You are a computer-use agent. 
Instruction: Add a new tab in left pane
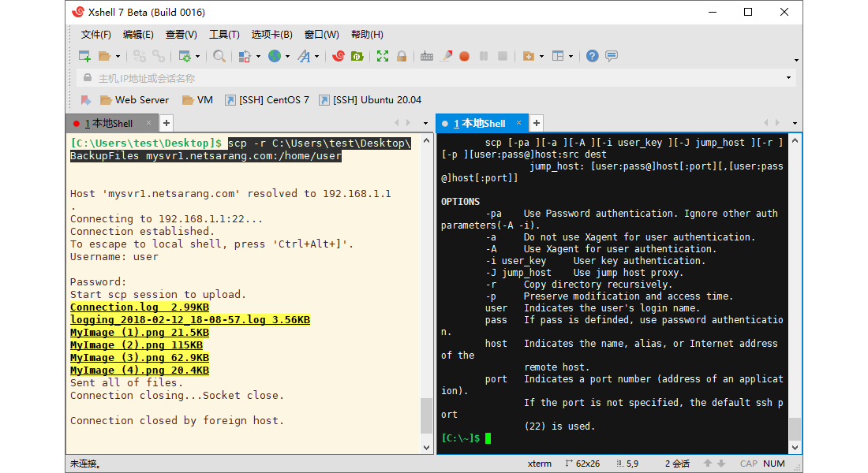[166, 123]
